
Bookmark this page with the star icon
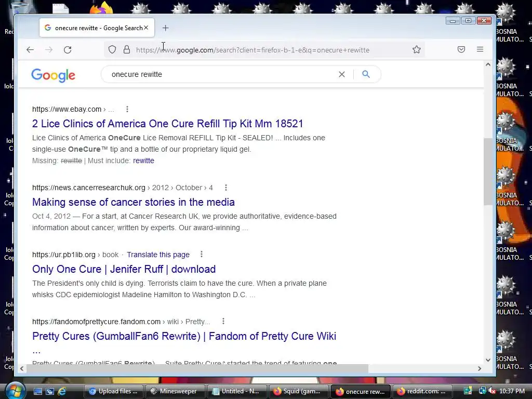(417, 50)
